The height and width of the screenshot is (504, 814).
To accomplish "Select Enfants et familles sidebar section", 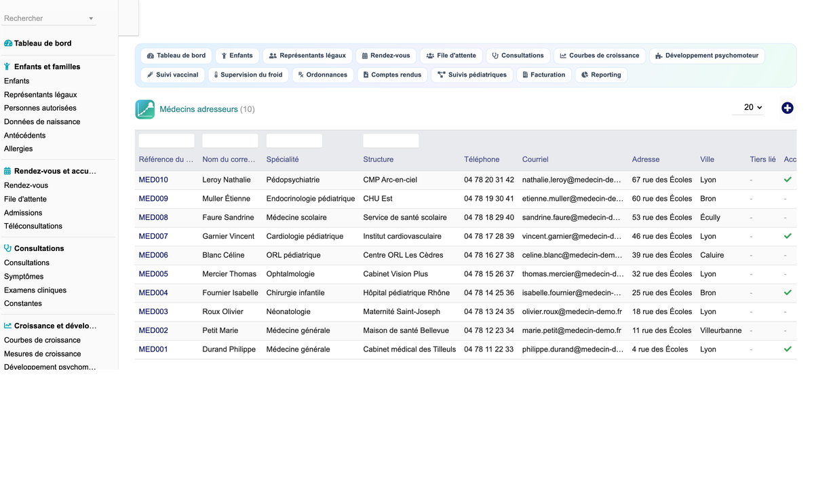I will click(x=47, y=66).
